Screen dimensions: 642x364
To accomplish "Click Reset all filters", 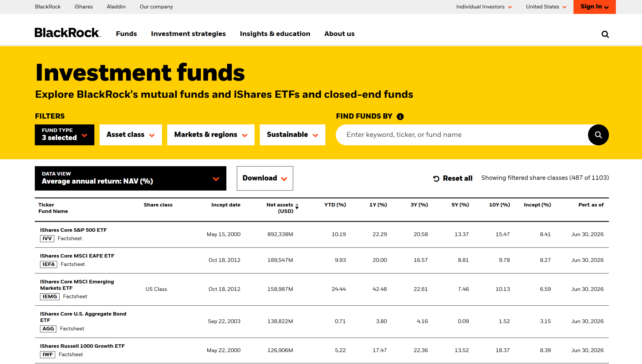I will [453, 178].
